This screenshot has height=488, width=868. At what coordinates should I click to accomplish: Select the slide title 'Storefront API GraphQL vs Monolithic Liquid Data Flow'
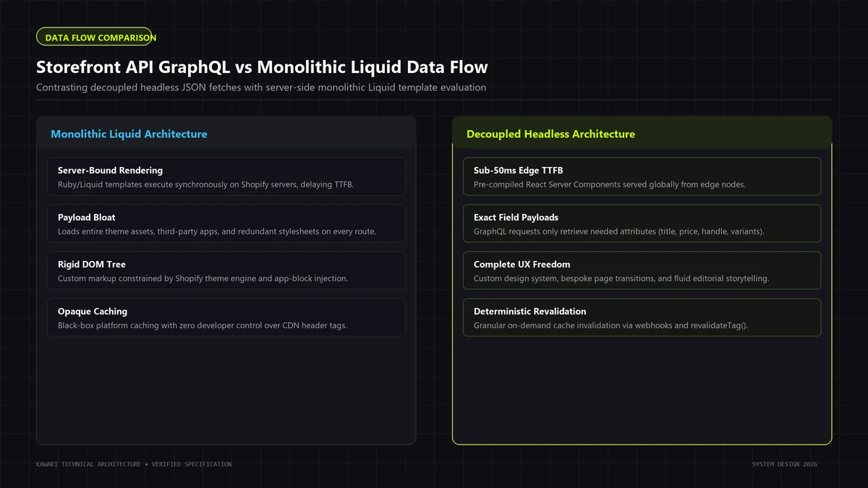(x=262, y=67)
